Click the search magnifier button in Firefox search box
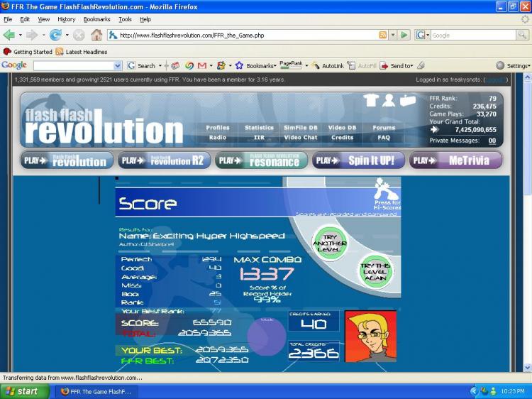The height and width of the screenshot is (399, 532). [522, 35]
